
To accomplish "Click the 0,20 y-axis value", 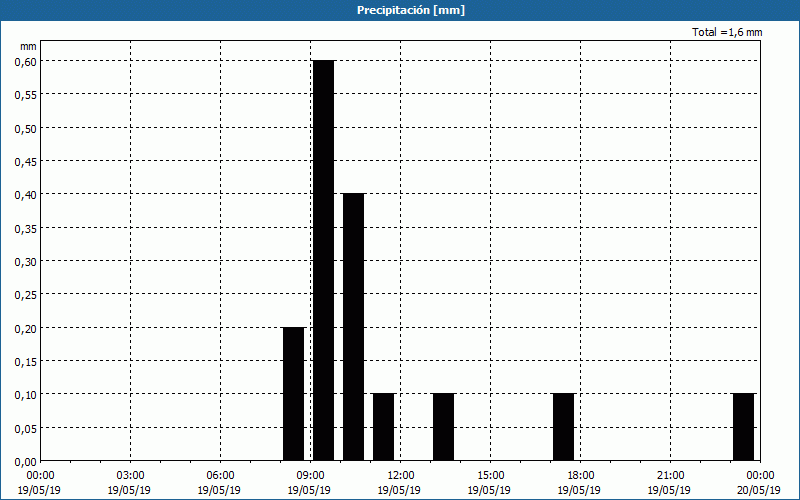I will (x=26, y=328).
